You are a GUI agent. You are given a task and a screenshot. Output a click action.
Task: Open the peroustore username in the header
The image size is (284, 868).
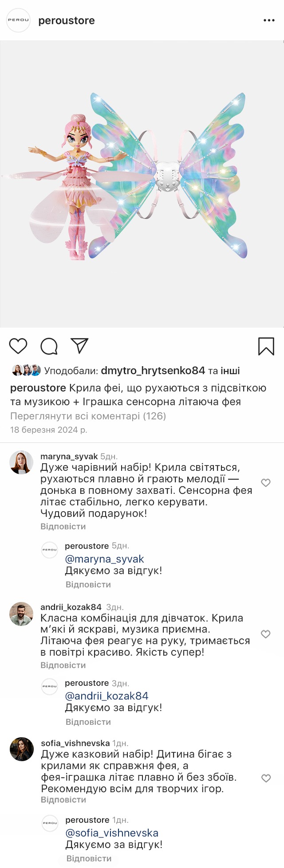pyautogui.click(x=67, y=21)
